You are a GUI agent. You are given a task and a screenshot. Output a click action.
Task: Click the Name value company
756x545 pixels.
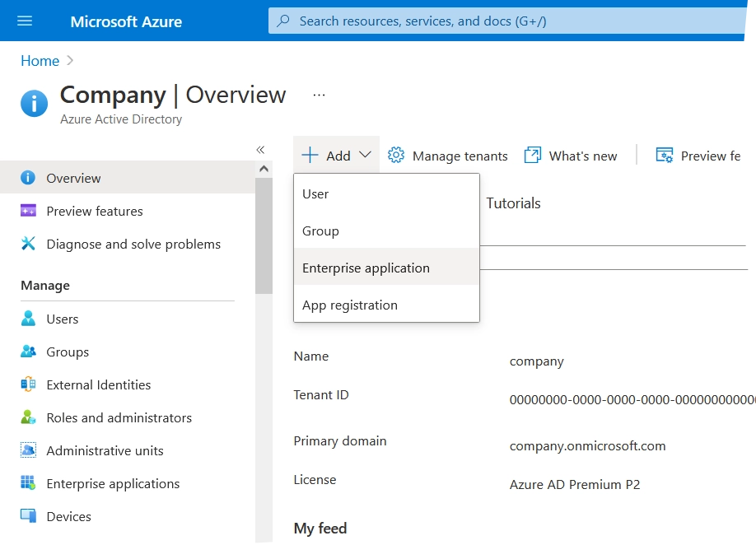537,361
